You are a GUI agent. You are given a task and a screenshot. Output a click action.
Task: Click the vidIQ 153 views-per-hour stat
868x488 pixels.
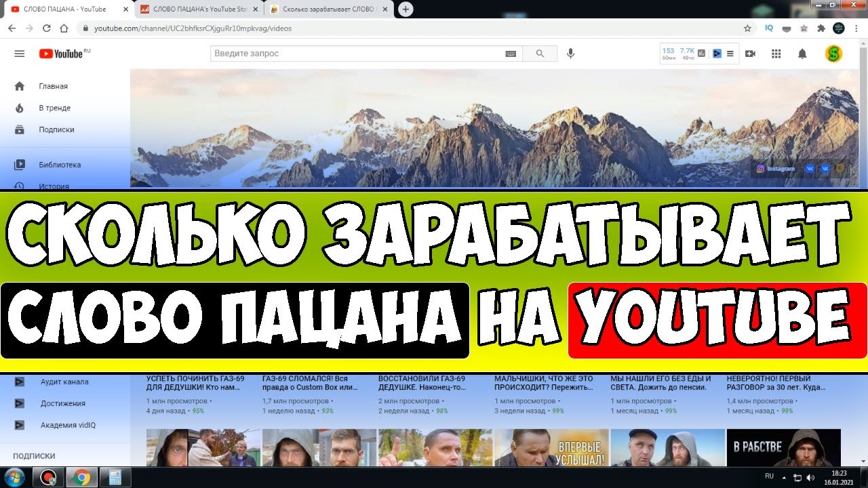click(669, 54)
